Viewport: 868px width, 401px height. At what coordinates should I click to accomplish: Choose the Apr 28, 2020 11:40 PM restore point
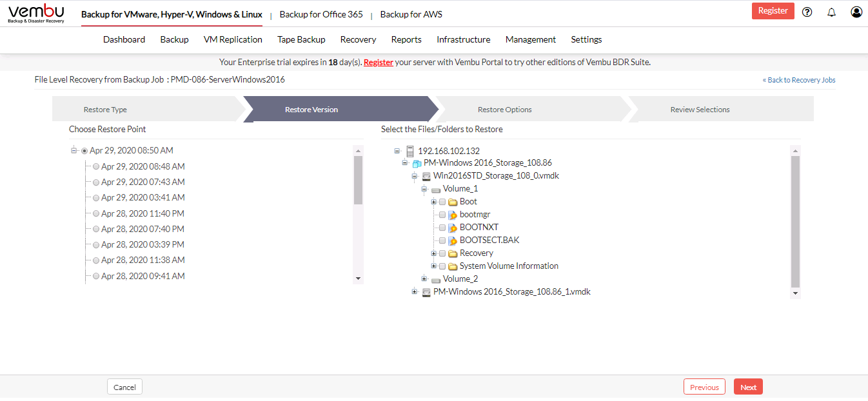click(x=96, y=213)
